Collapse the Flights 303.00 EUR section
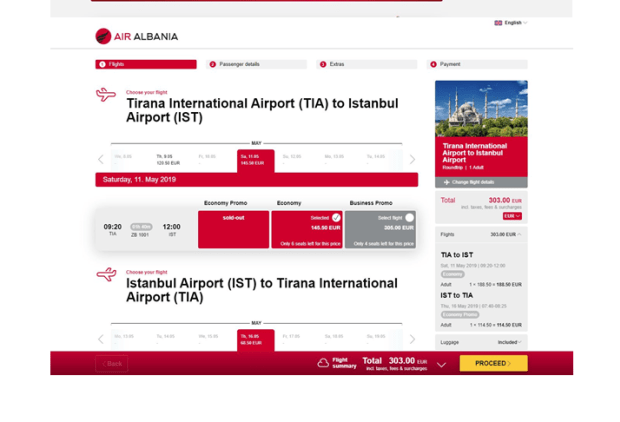 (481, 234)
